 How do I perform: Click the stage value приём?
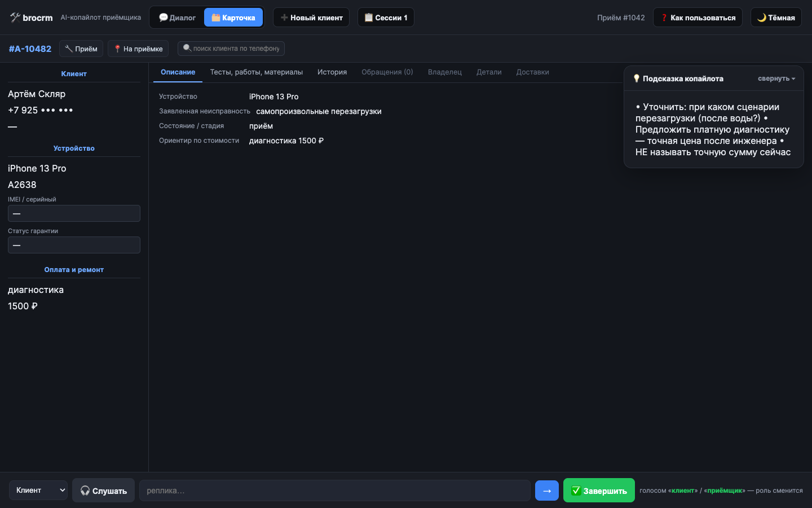261,126
